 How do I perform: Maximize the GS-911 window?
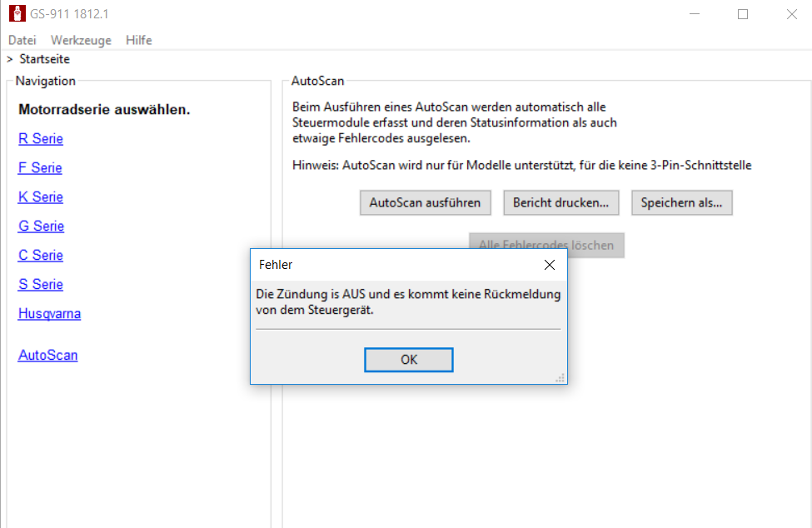[x=742, y=14]
